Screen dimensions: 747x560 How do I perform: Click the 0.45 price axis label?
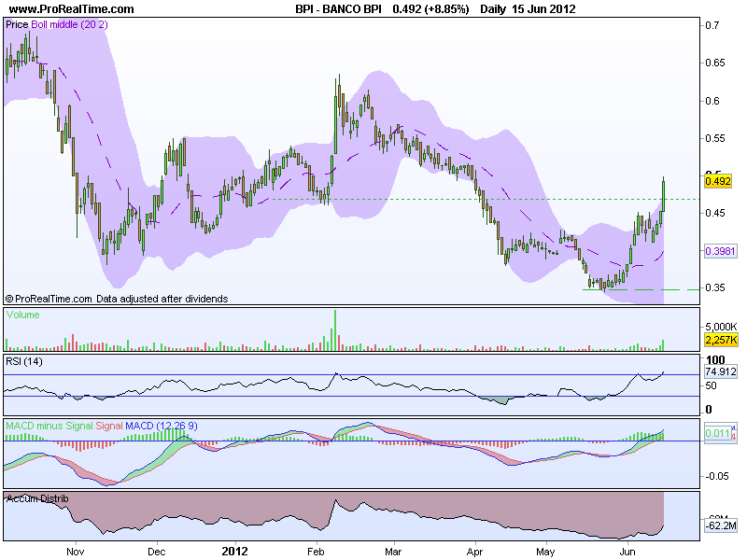click(x=715, y=213)
